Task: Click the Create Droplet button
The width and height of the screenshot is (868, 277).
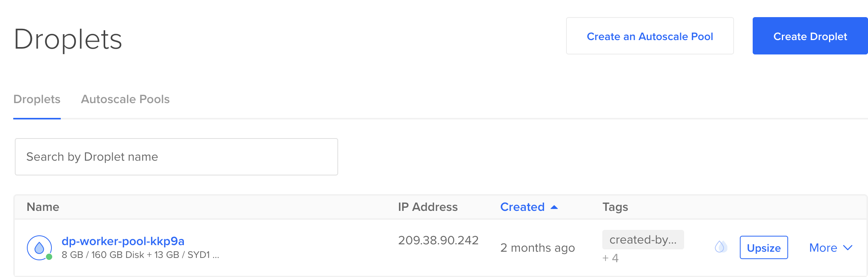Action: tap(810, 36)
